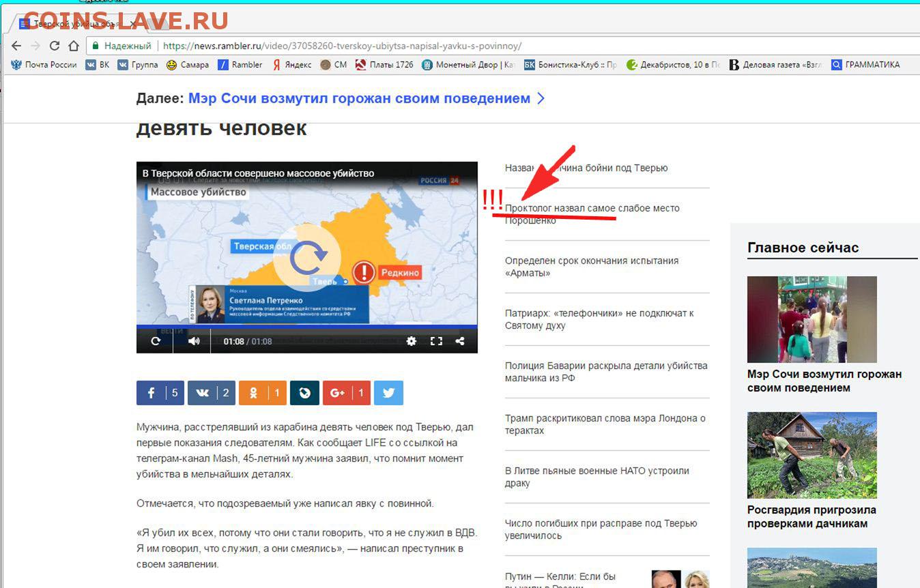The height and width of the screenshot is (588, 920).
Task: Go back with the browser back arrow
Action: pos(16,46)
